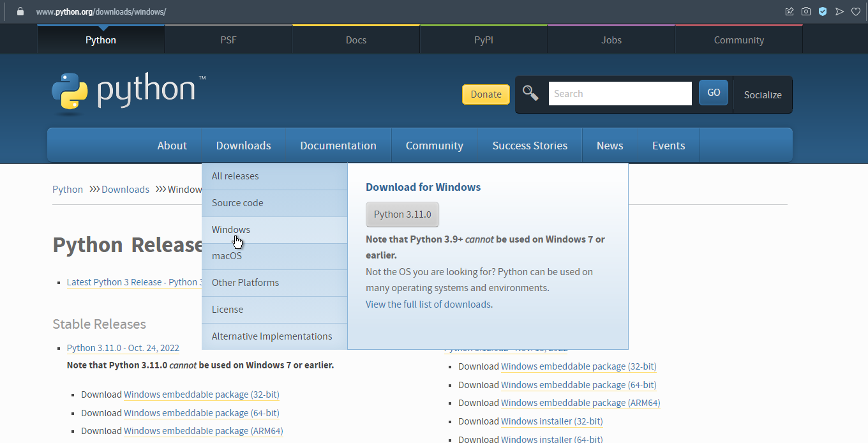Open the Documentation navigation menu
This screenshot has height=443, width=868.
coord(338,146)
